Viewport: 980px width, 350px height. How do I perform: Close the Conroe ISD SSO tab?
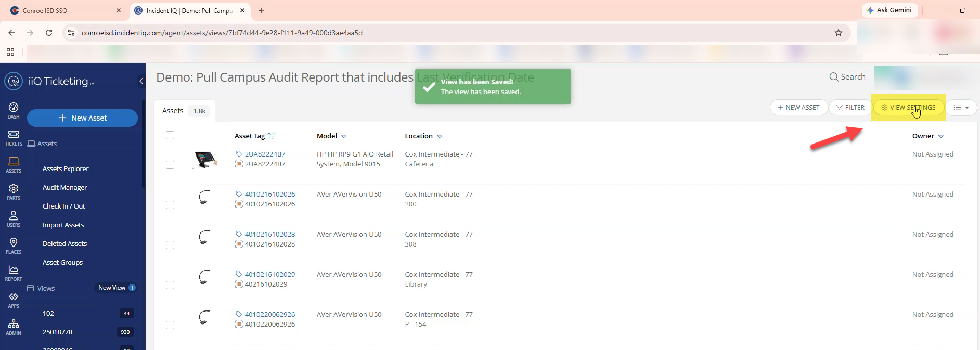pyautogui.click(x=119, y=10)
